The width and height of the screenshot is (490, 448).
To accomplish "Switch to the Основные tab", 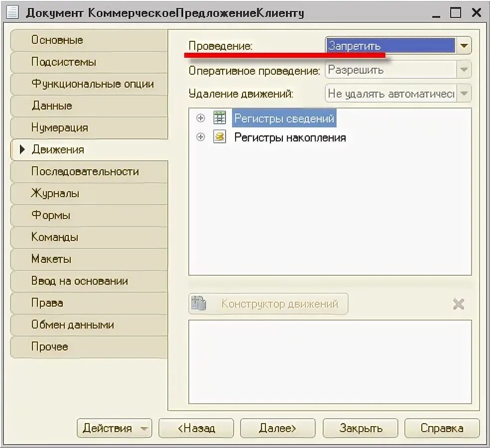I will point(89,40).
